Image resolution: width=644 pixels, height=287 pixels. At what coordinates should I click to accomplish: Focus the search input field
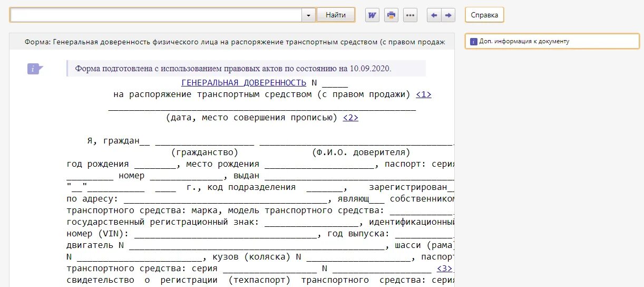coord(156,15)
